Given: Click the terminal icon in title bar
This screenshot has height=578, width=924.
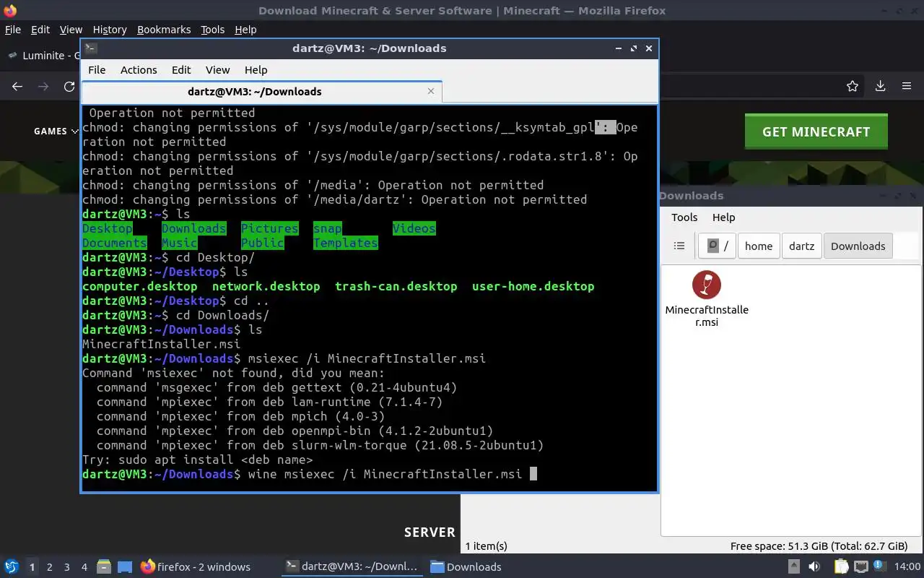Looking at the screenshot, I should pos(90,48).
